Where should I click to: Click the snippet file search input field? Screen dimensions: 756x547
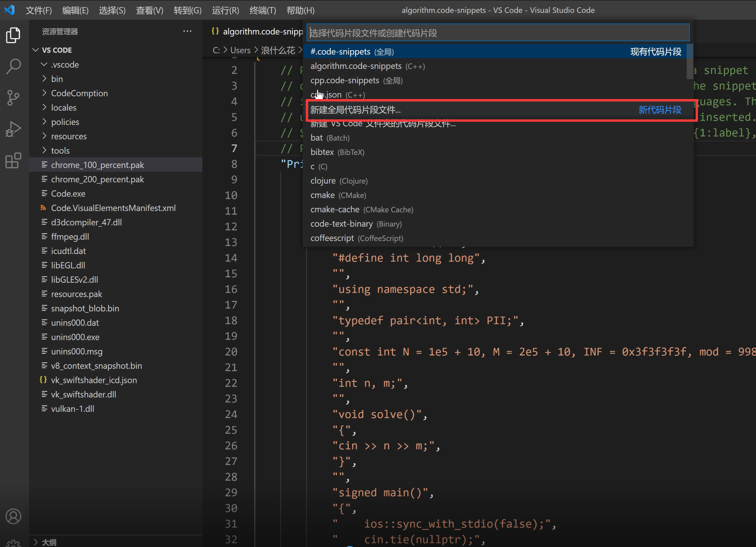pos(498,33)
